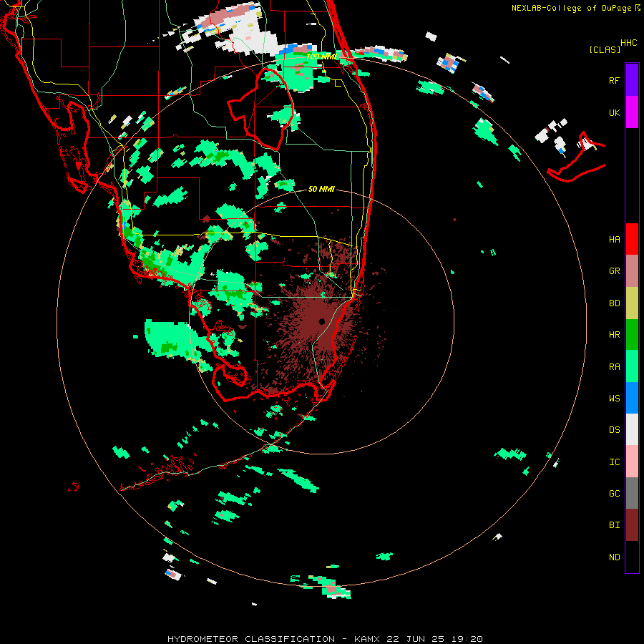The image size is (644, 644).
Task: Click the 50 NMI range ring label
Action: pos(321,189)
